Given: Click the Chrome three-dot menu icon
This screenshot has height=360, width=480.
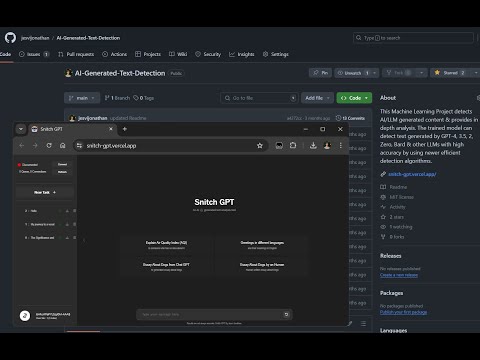Looking at the screenshot, I should click(341, 145).
